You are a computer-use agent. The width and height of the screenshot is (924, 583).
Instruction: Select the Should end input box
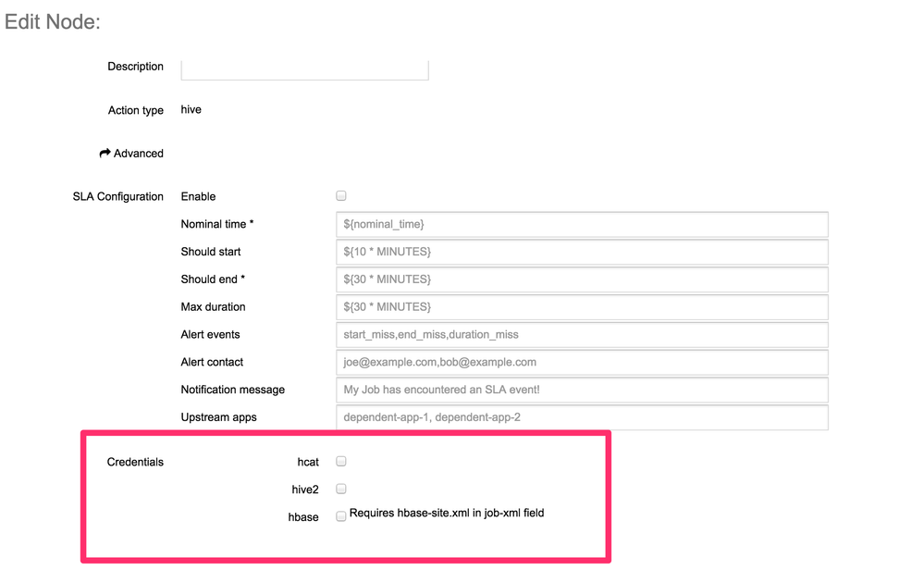(582, 279)
